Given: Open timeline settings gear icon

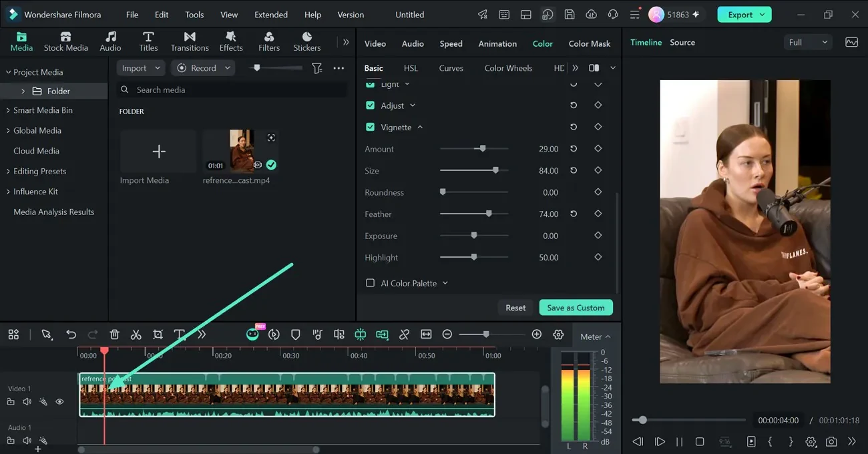Looking at the screenshot, I should click(x=558, y=334).
